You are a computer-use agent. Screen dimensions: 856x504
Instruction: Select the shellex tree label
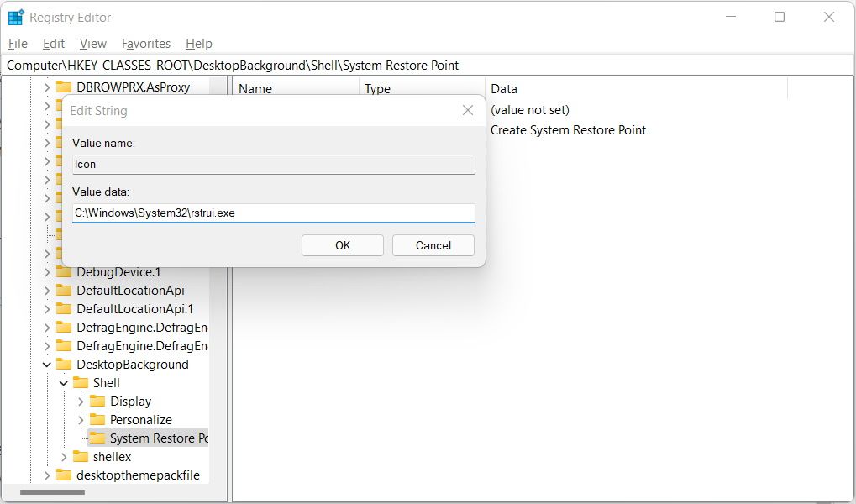click(112, 456)
